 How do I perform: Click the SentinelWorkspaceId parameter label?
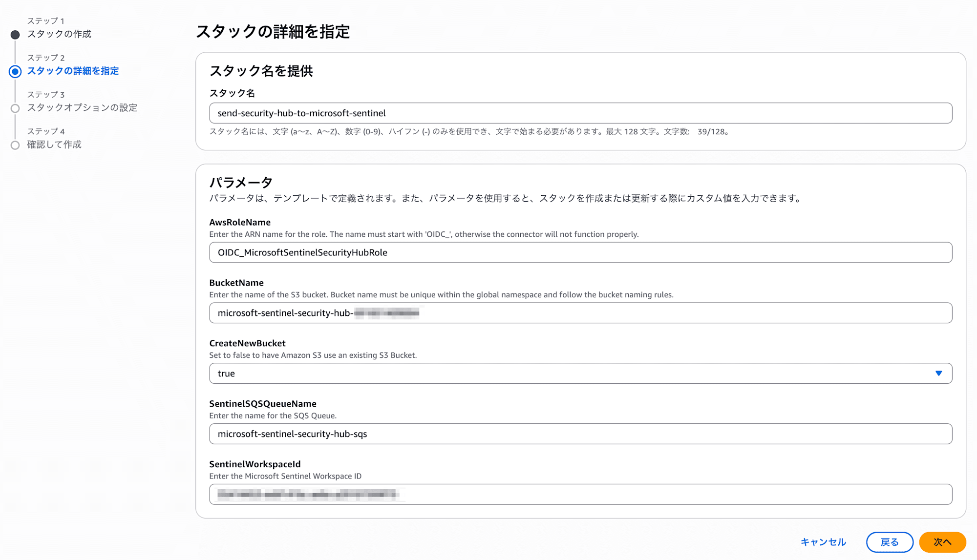(255, 464)
